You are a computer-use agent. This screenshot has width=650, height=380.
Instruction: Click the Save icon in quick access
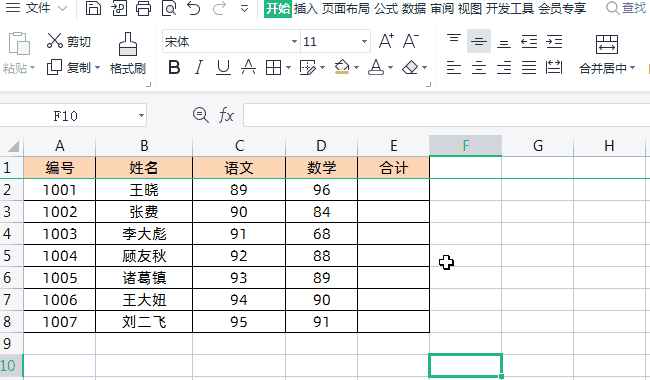(93, 8)
